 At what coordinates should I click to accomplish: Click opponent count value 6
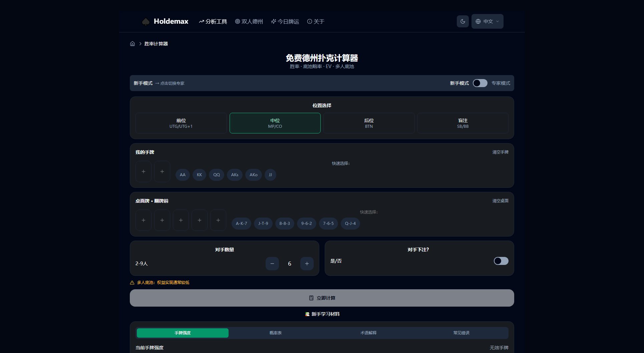290,264
